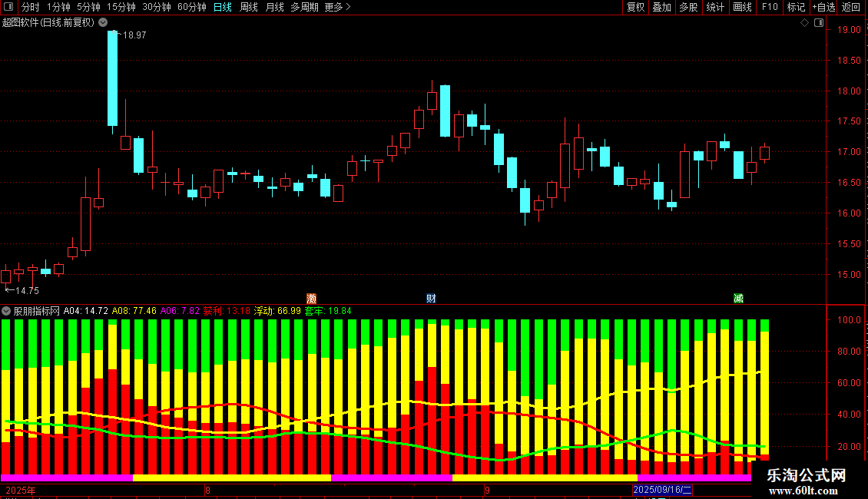Open the 多股 multi-stock view
This screenshot has width=868, height=499.
(x=689, y=7)
